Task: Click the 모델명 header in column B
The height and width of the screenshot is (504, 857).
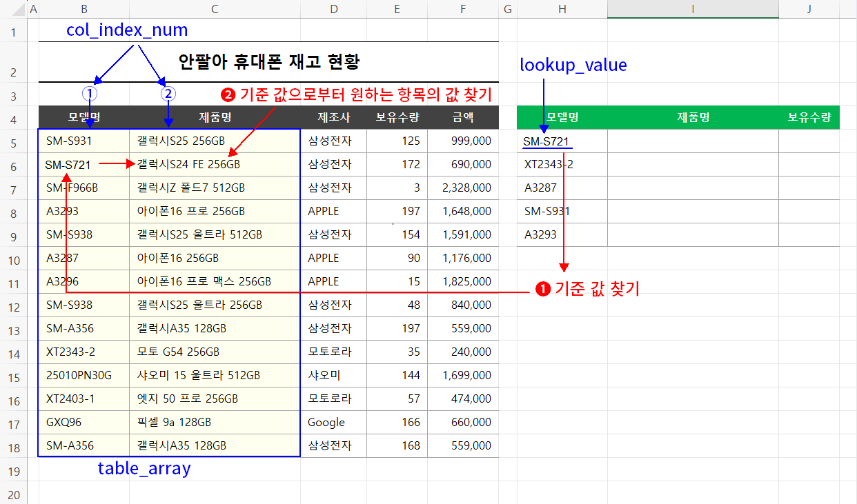Action: tap(84, 118)
